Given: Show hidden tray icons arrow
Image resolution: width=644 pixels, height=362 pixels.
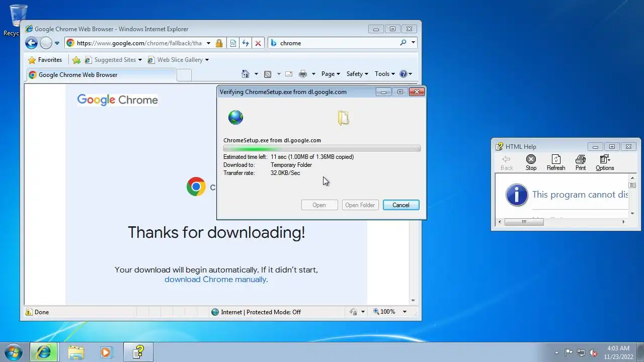Looking at the screenshot, I should coord(556,352).
